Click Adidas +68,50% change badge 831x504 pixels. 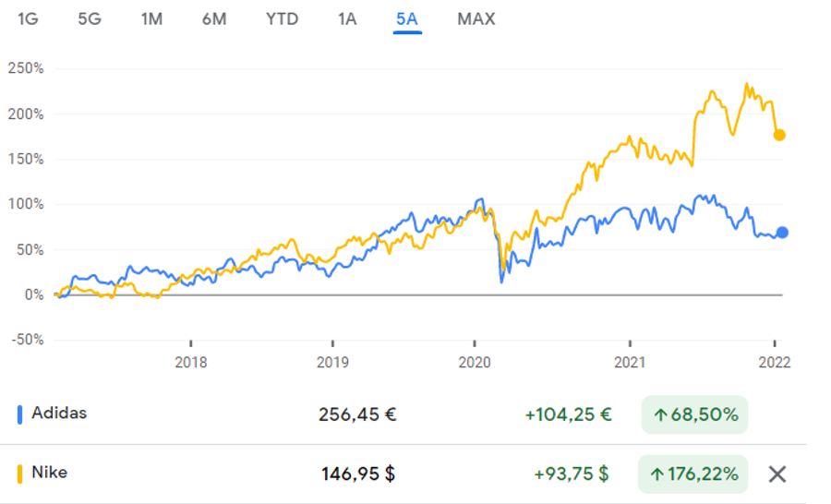[694, 414]
